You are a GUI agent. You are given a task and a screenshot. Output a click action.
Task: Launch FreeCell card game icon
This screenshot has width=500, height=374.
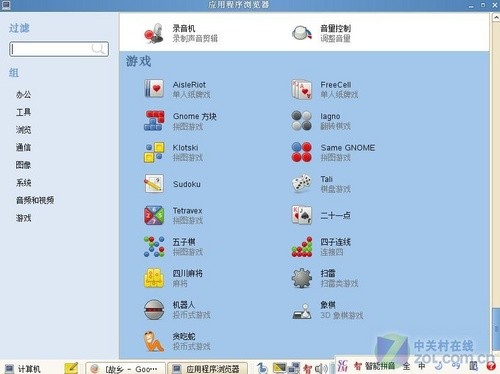coord(302,89)
